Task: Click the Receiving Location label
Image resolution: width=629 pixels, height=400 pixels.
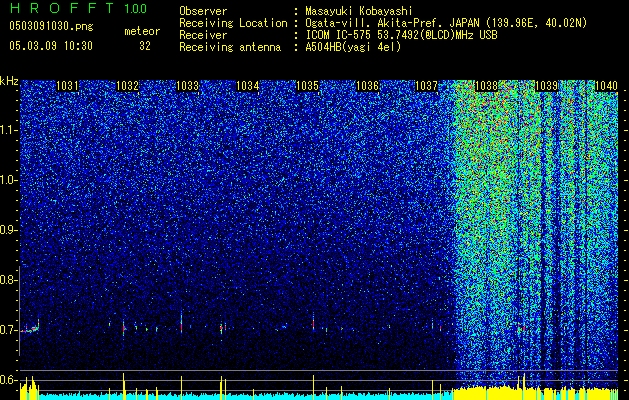Action: pos(233,23)
